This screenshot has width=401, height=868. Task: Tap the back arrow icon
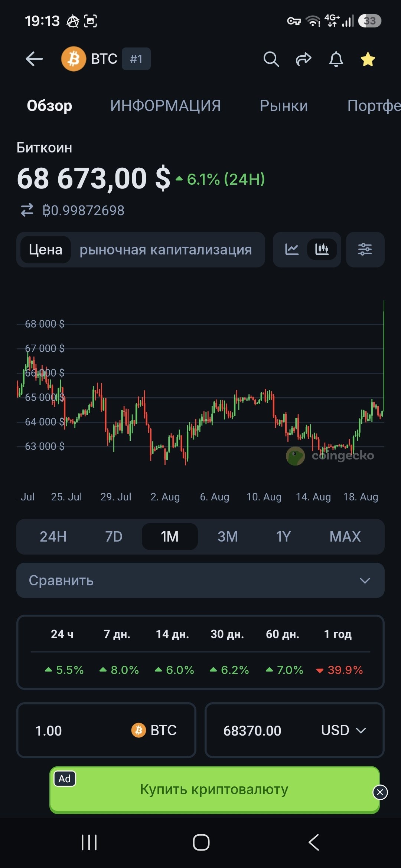pos(34,59)
